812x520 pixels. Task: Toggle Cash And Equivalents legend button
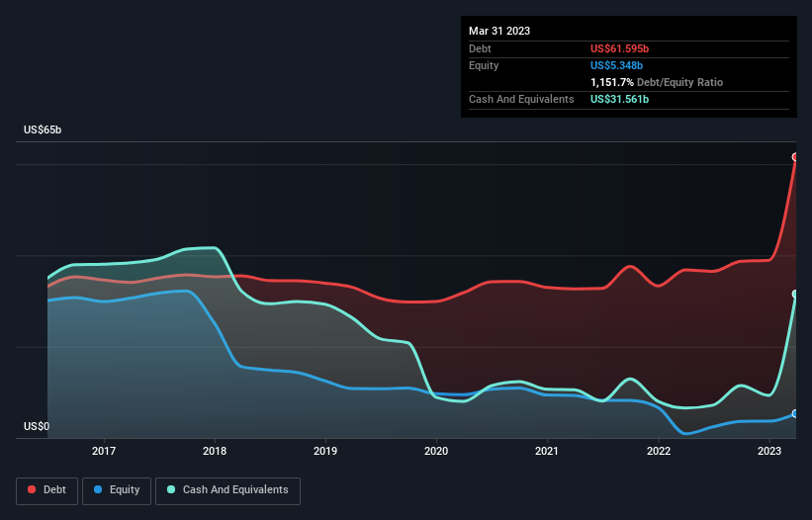coord(227,490)
